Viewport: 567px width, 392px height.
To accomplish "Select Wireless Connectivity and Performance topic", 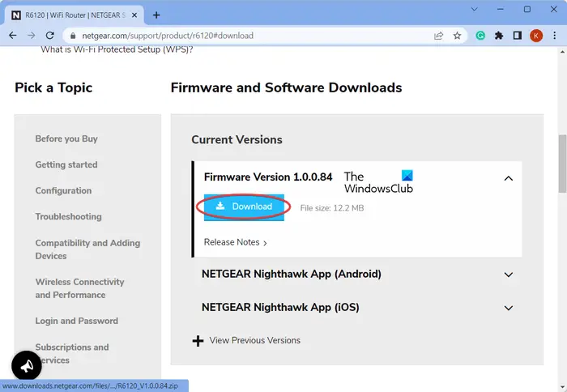I will pyautogui.click(x=79, y=288).
